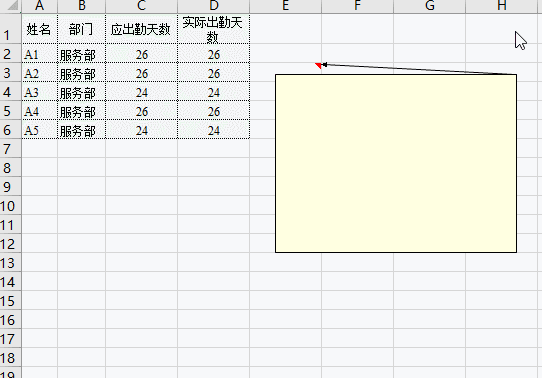This screenshot has width=542, height=378.
Task: Select row 2 header
Action: (10, 53)
